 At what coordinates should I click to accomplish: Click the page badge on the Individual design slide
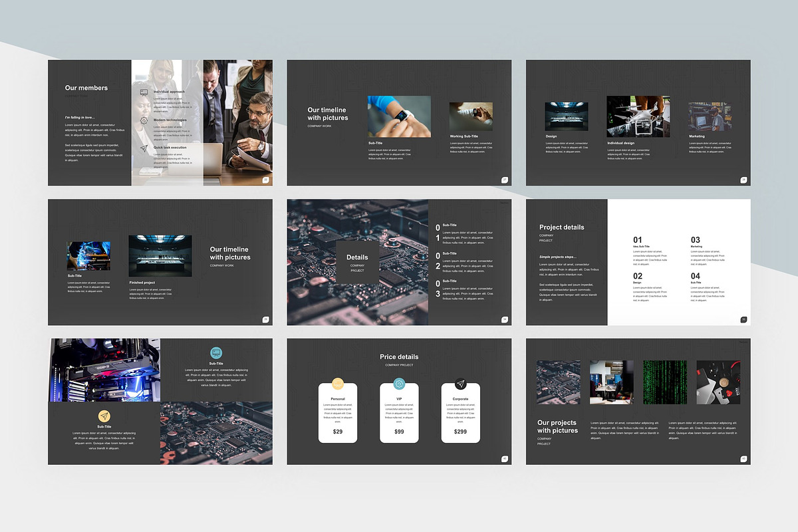[743, 180]
